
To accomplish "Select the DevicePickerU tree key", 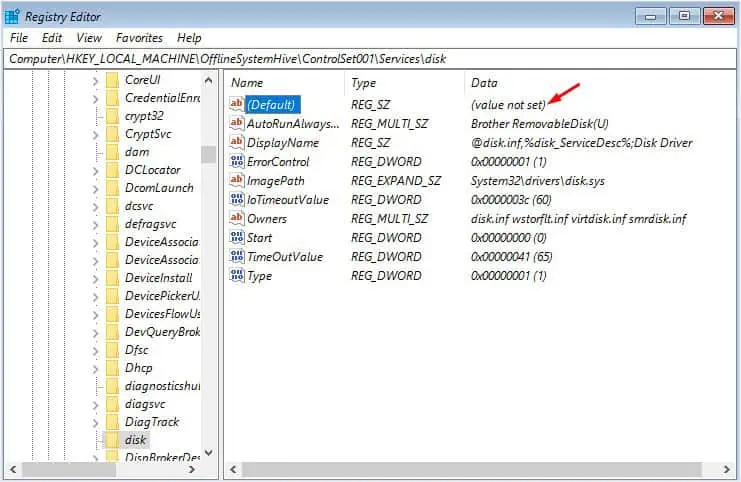I will tap(162, 296).
